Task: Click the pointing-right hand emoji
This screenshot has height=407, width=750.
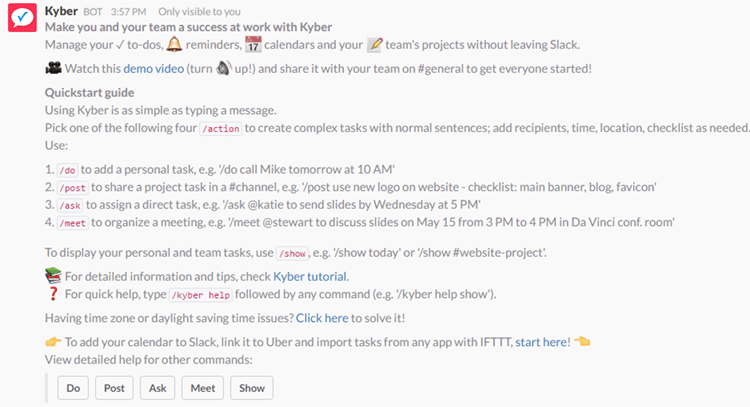Action: 53,341
